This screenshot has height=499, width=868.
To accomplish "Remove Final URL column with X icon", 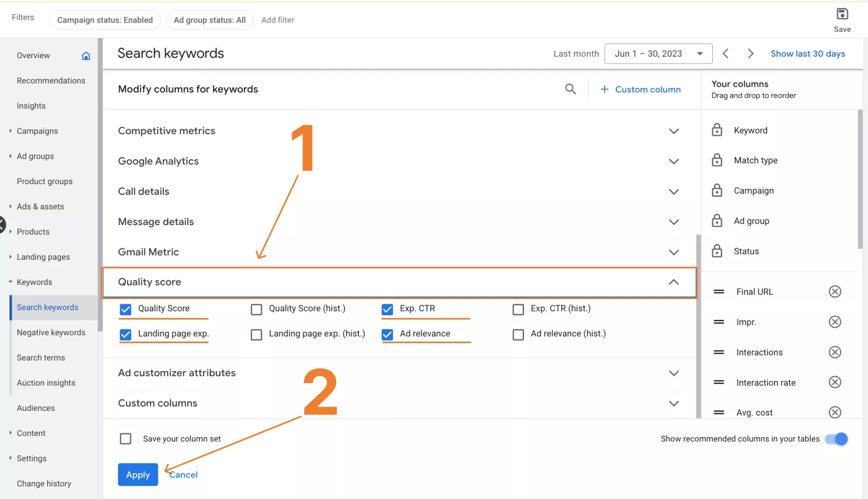I will click(834, 292).
